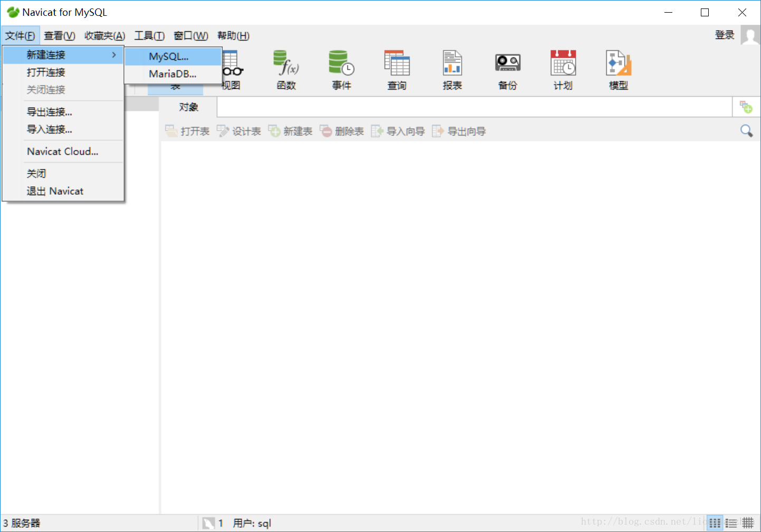Open the 报表 (Report) toolbar icon
Image resolution: width=761 pixels, height=532 pixels.
click(x=452, y=70)
